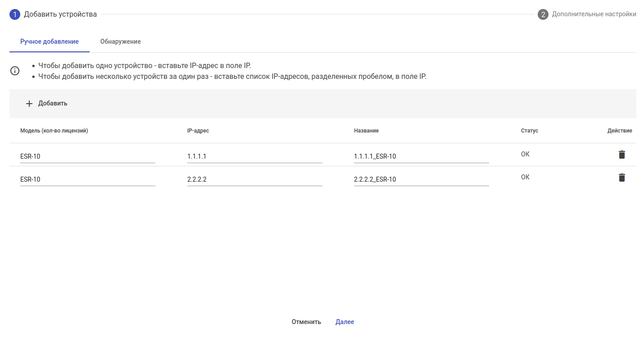Switch to the Обнаружение tab
The image size is (644, 343).
point(120,41)
